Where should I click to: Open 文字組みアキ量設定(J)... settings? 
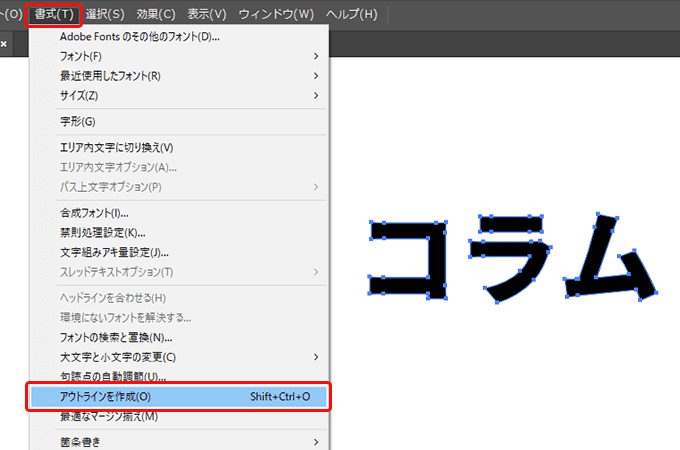click(x=178, y=252)
